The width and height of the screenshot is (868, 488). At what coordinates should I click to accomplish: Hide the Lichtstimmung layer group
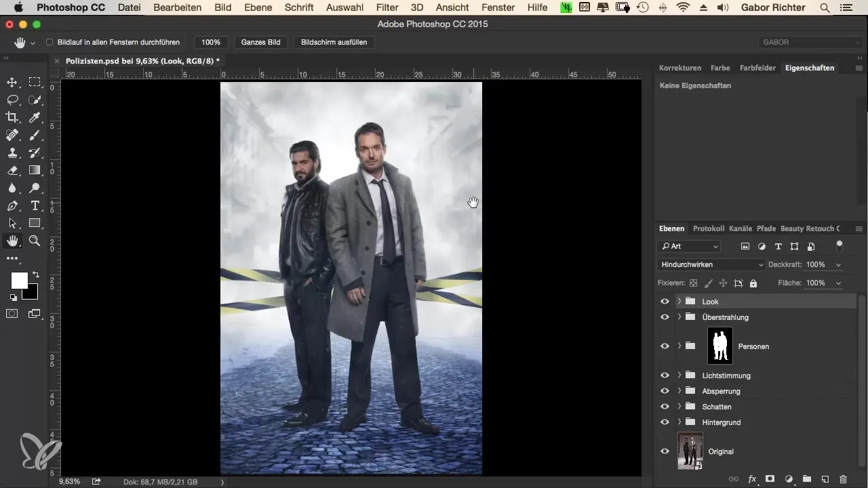tap(665, 375)
